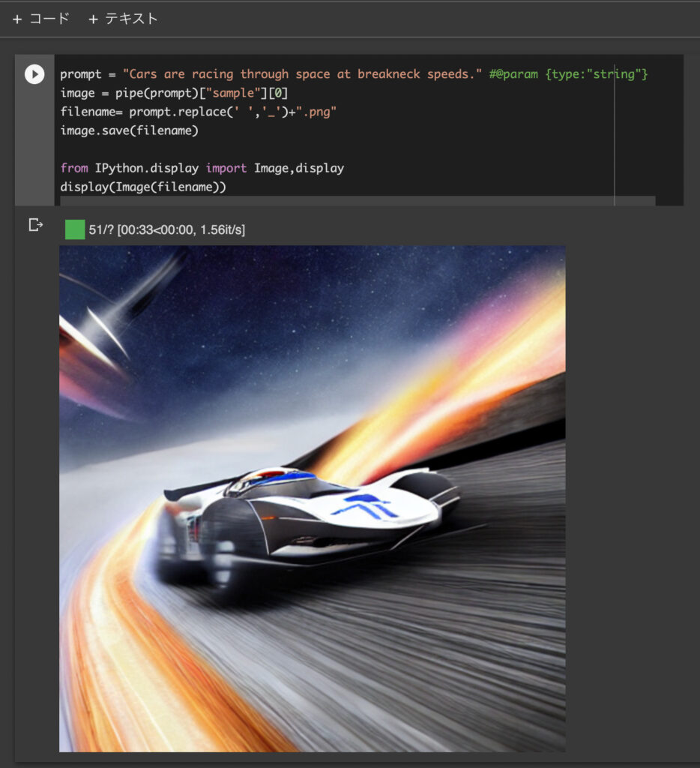The height and width of the screenshot is (768, 700).
Task: Click the green progress bar block
Action: click(75, 229)
